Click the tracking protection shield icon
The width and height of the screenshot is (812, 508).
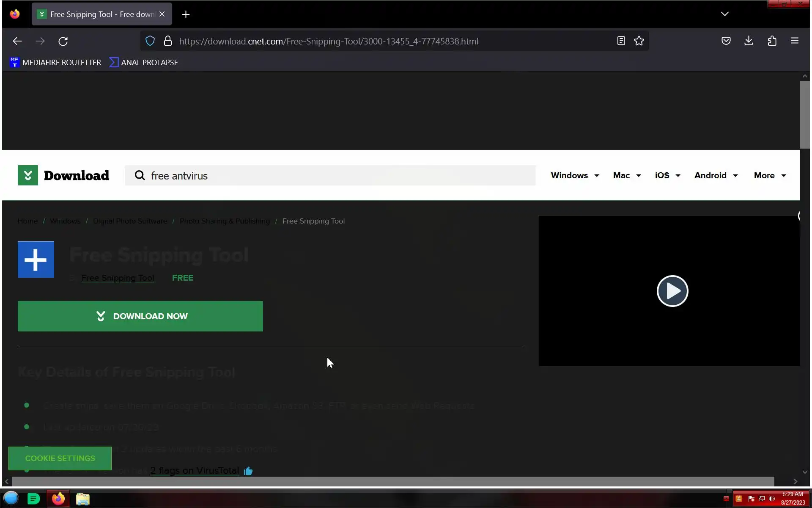[x=150, y=41]
